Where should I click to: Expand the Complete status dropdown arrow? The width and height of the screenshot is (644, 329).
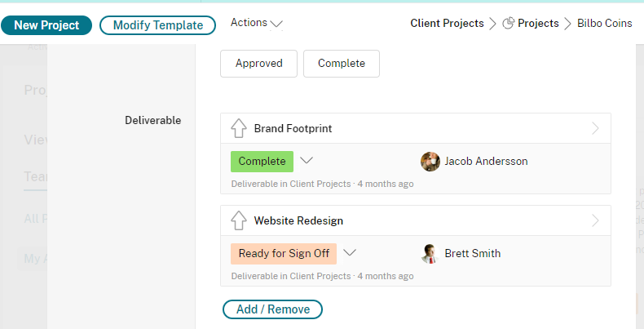pyautogui.click(x=307, y=160)
